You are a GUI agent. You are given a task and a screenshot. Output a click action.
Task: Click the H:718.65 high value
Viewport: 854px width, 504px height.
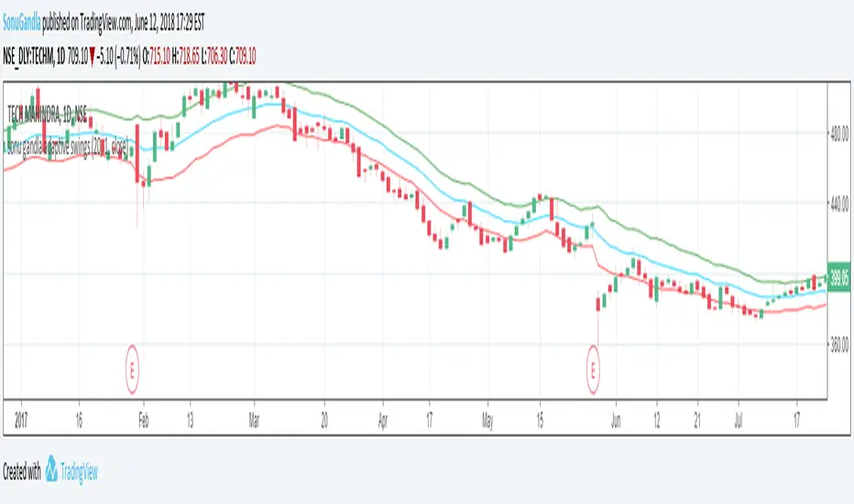pyautogui.click(x=186, y=56)
